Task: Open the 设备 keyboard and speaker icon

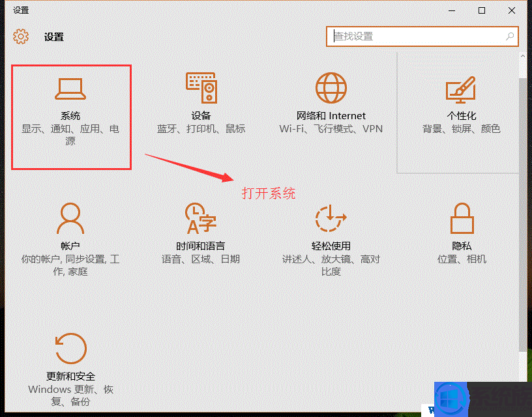Action: coord(201,87)
